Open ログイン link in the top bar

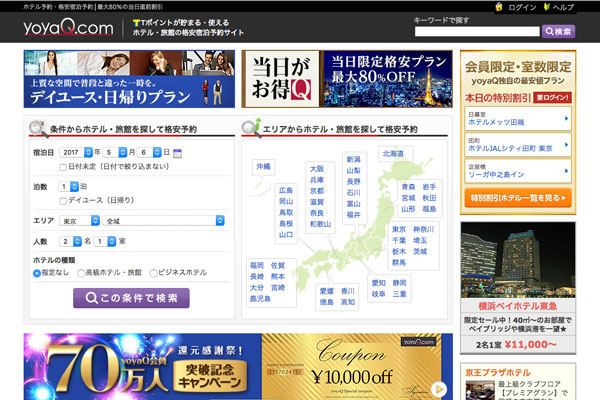click(522, 7)
